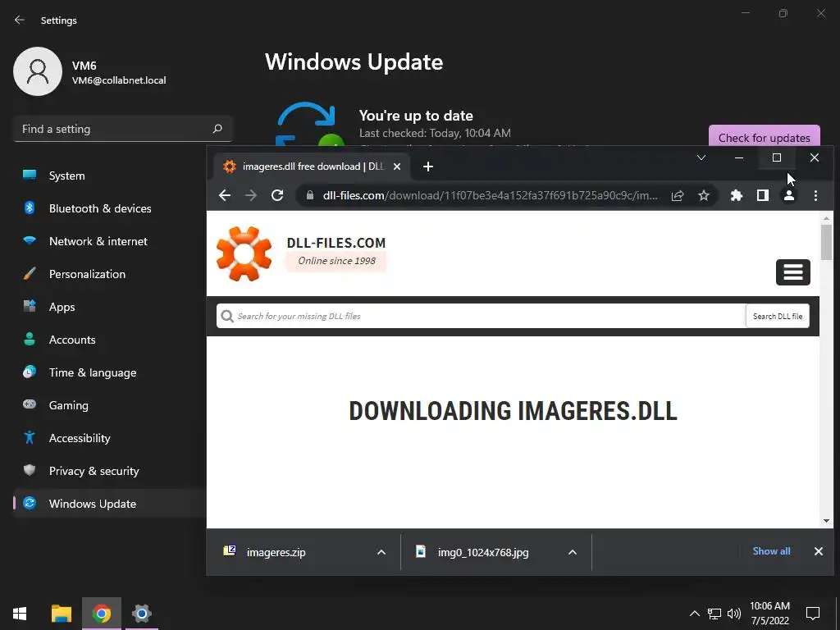Click the DLL-FILES.COM site title
Image resolution: width=840 pixels, height=630 pixels.
point(336,243)
